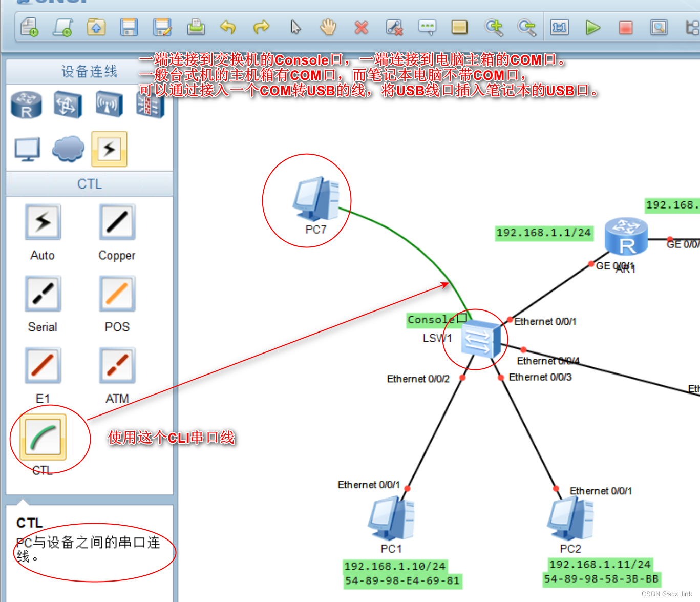
Task: Click the red X delete icon
Action: 362,27
